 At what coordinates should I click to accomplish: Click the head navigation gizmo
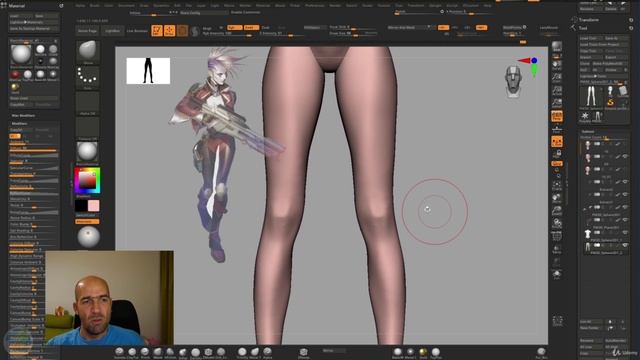click(x=513, y=82)
